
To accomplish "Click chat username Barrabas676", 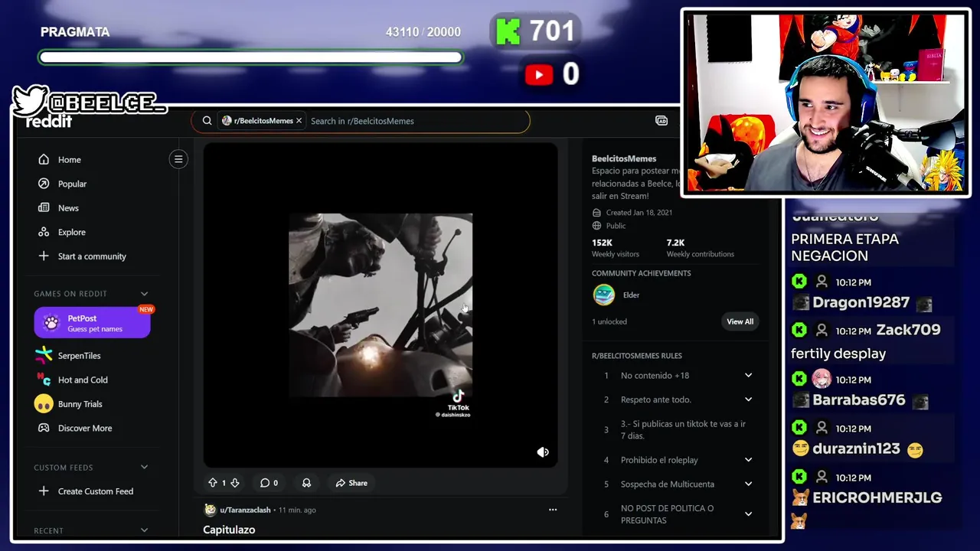I will pyautogui.click(x=859, y=400).
